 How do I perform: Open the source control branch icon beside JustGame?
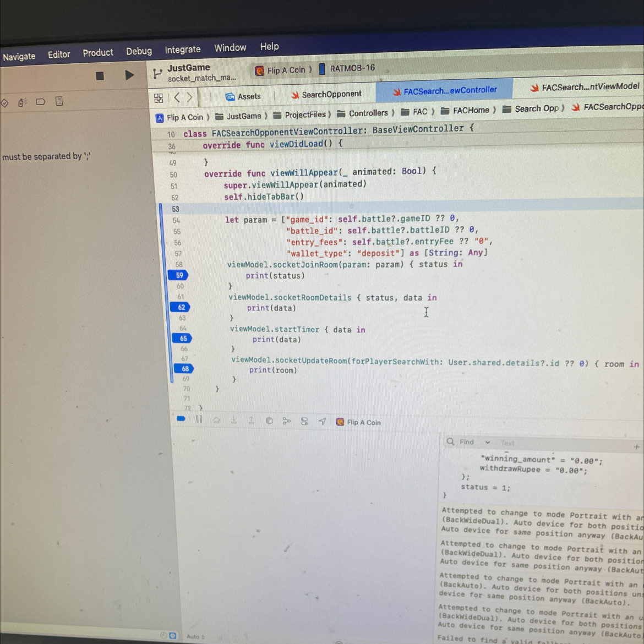pyautogui.click(x=157, y=74)
